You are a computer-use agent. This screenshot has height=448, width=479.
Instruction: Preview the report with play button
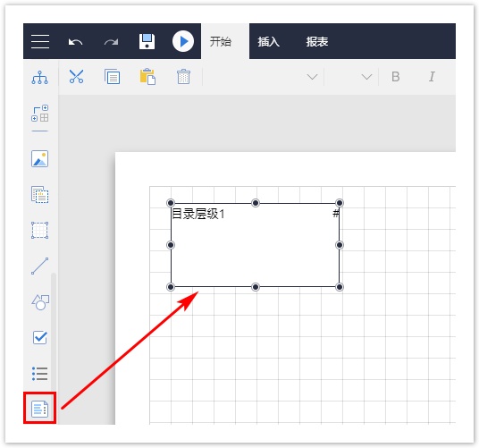[x=183, y=41]
